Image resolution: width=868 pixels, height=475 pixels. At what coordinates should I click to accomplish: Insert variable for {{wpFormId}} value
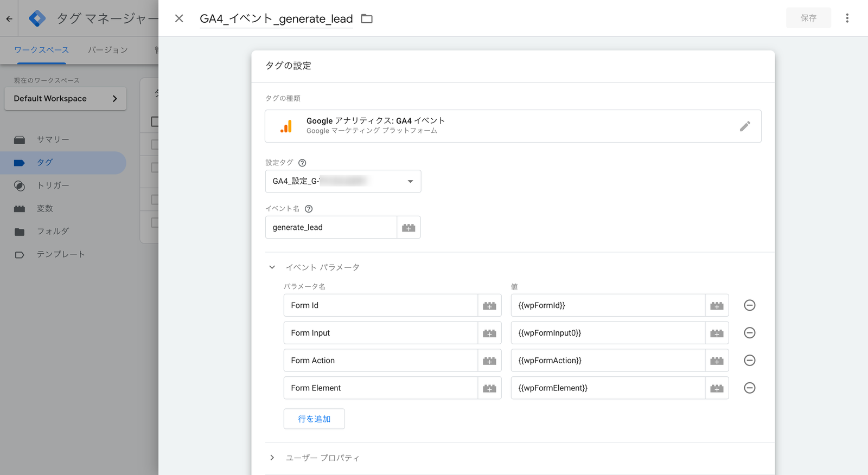(x=717, y=306)
